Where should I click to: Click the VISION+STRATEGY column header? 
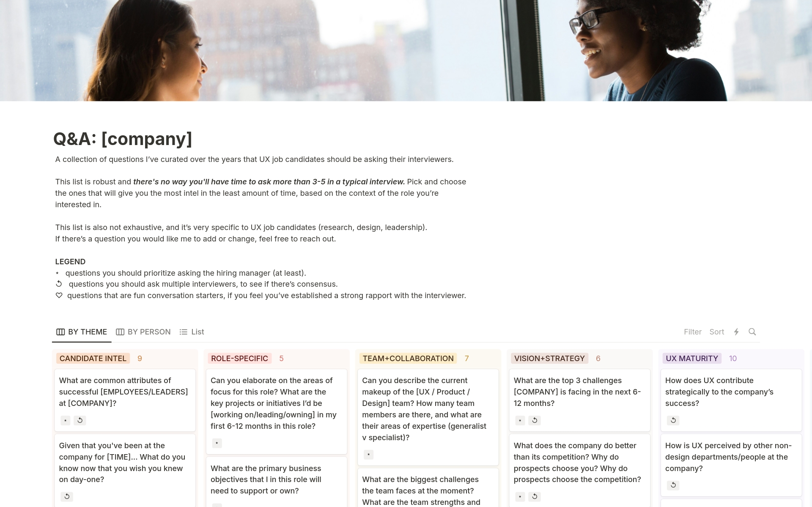(549, 357)
